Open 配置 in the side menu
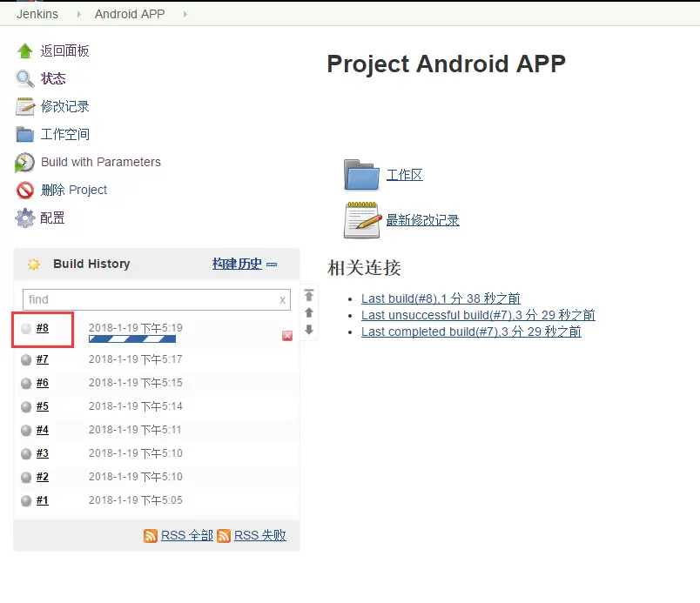Image resolution: width=700 pixels, height=603 pixels. tap(53, 218)
